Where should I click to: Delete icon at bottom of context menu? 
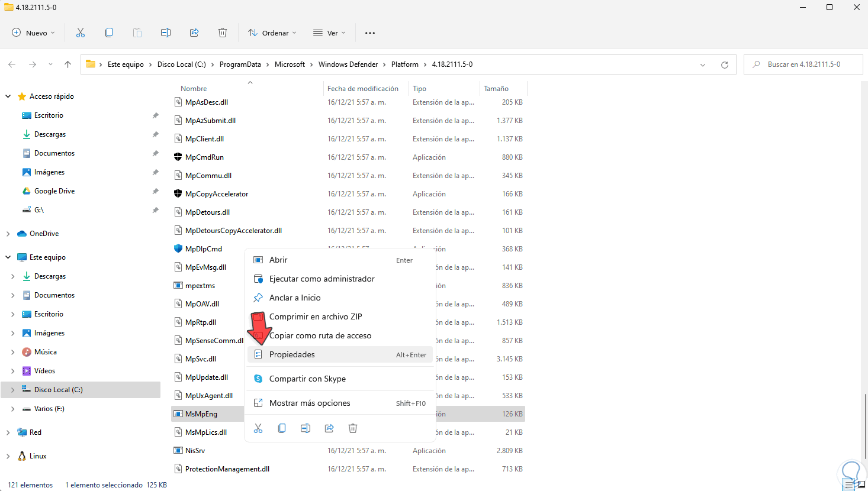point(353,428)
